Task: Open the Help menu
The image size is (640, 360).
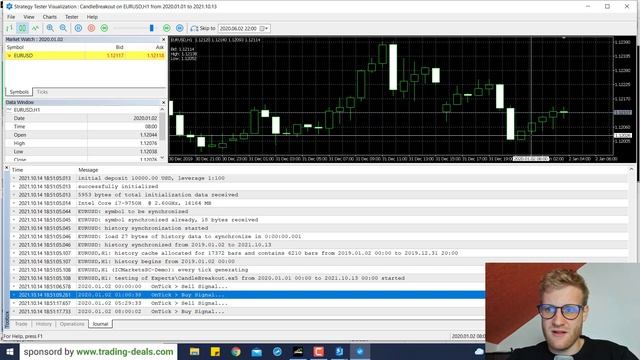Action: pos(92,17)
